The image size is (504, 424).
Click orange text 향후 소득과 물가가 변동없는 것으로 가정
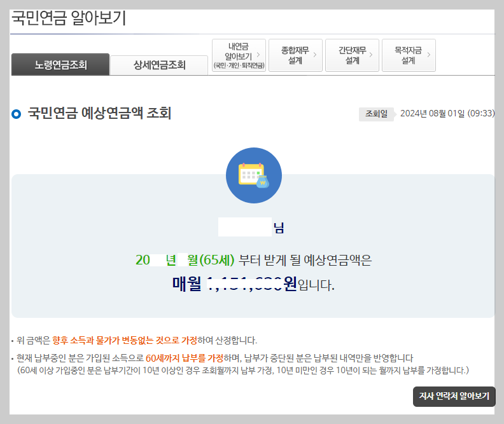click(x=125, y=340)
